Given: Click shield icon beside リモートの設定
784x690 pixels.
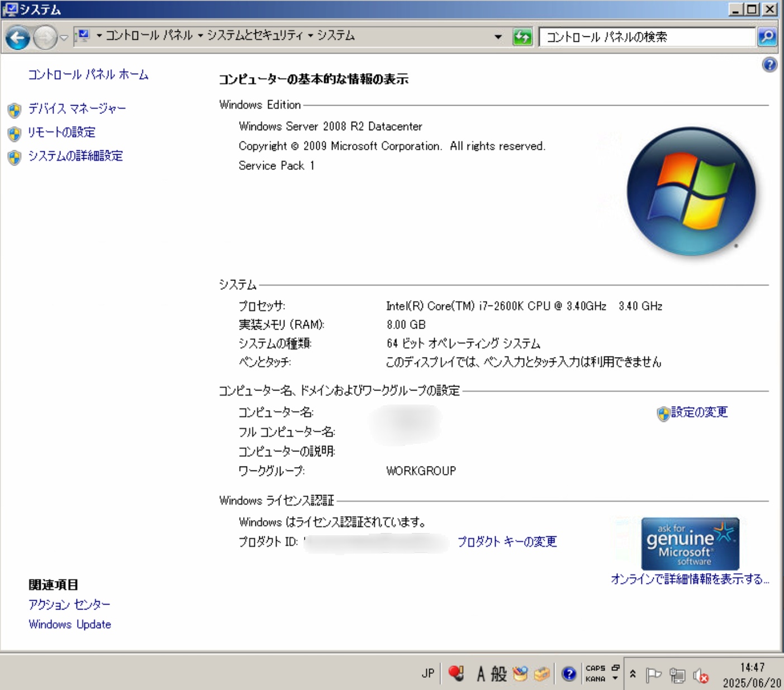Looking at the screenshot, I should (x=15, y=134).
